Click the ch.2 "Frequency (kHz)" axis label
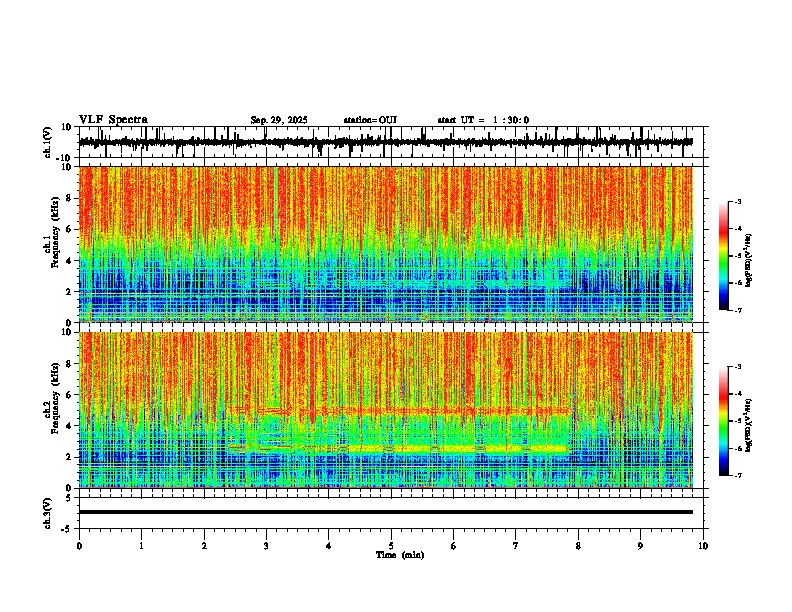 (56, 398)
